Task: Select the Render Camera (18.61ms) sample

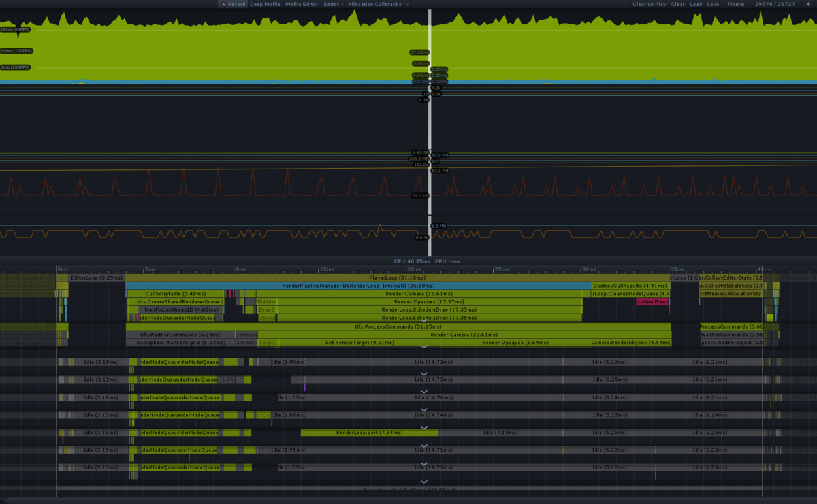Action: (x=419, y=294)
